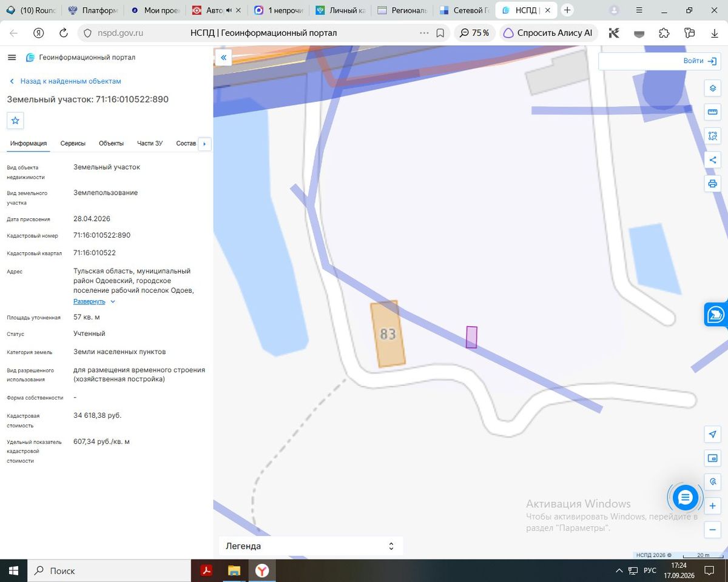Click the date value 28.04.2026
Viewport: 728px width, 582px height.
[x=92, y=219]
